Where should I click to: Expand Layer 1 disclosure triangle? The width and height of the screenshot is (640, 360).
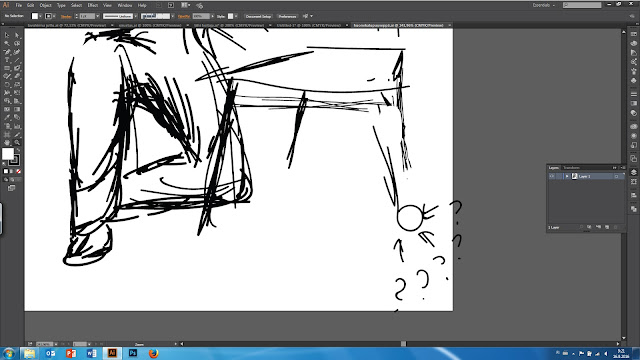(567, 176)
